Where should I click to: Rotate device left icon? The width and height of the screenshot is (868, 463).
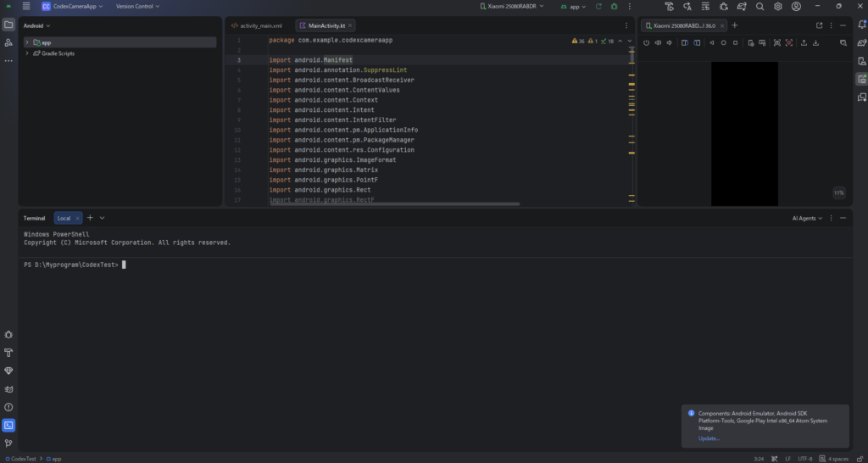coord(685,42)
